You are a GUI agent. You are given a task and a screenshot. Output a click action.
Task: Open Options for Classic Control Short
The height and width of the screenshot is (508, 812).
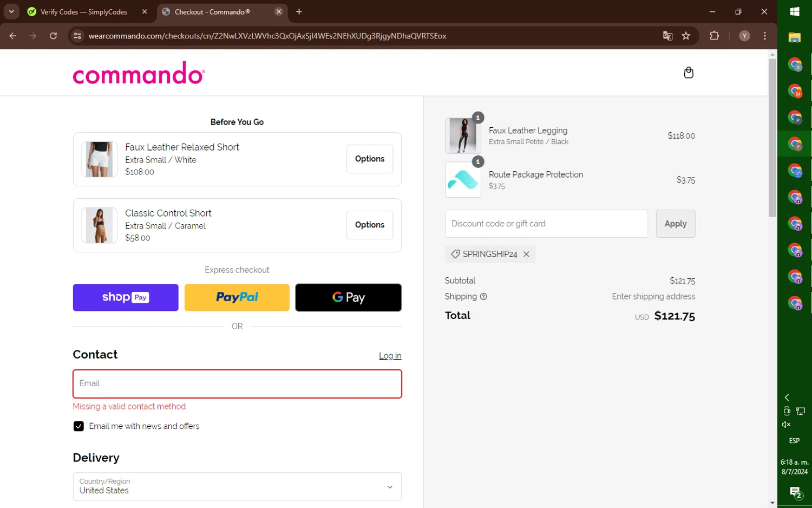(370, 225)
